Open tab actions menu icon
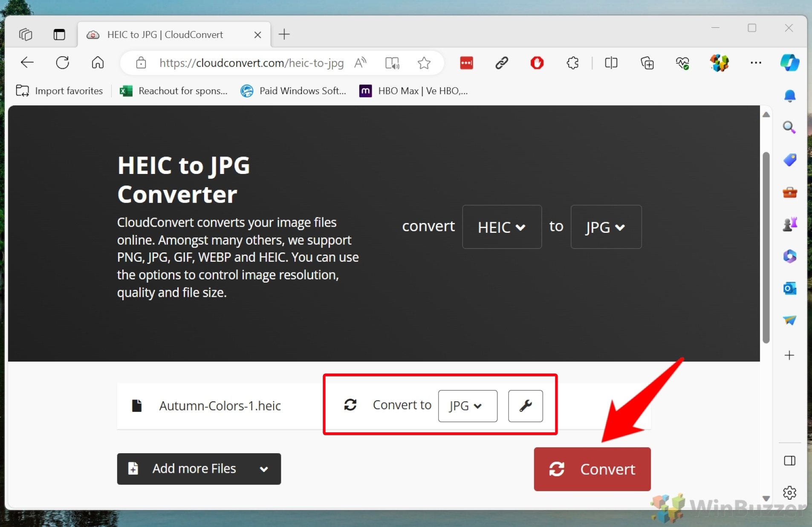Screen dimensions: 812x527 click(59, 35)
